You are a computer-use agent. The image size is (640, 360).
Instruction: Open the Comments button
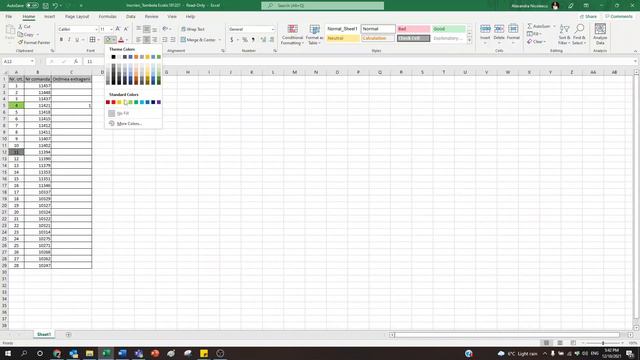[x=619, y=17]
